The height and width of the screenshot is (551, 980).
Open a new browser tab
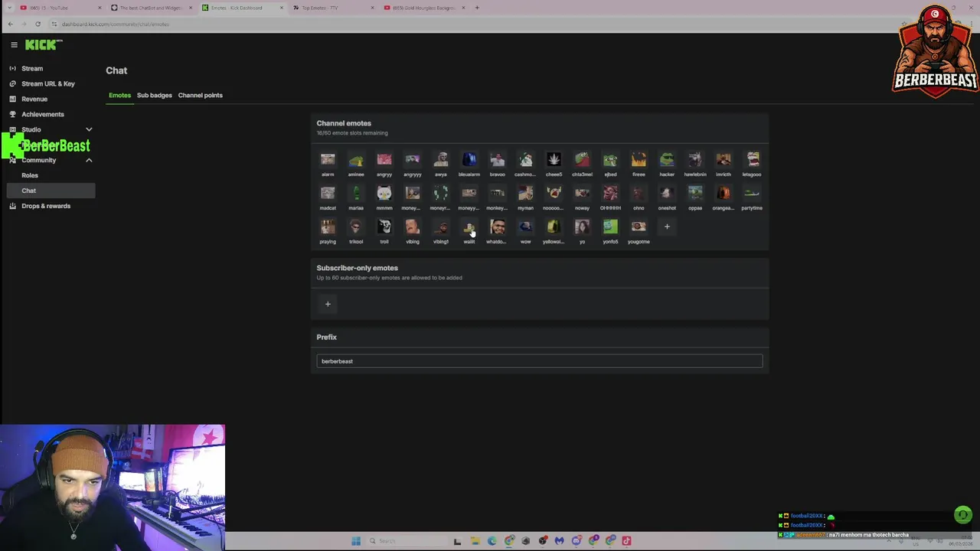point(476,8)
